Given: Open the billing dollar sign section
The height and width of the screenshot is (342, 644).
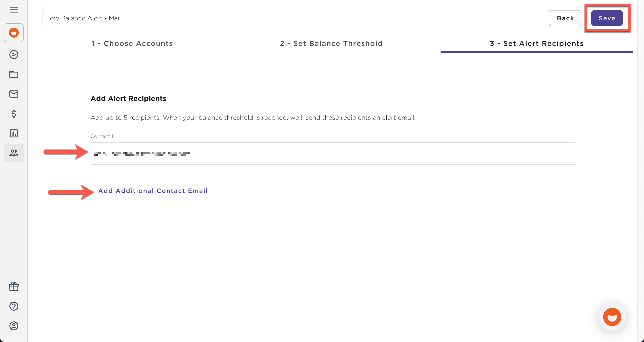Looking at the screenshot, I should coord(13,114).
